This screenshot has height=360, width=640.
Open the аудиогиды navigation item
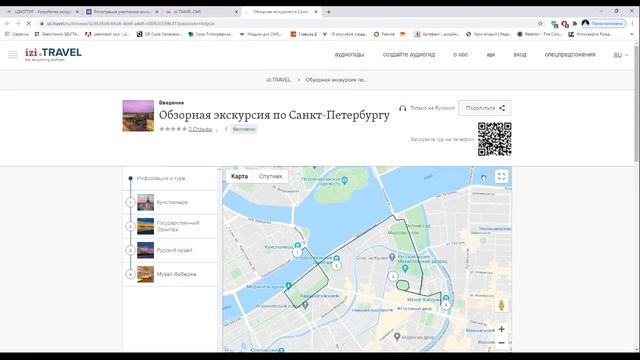point(349,55)
